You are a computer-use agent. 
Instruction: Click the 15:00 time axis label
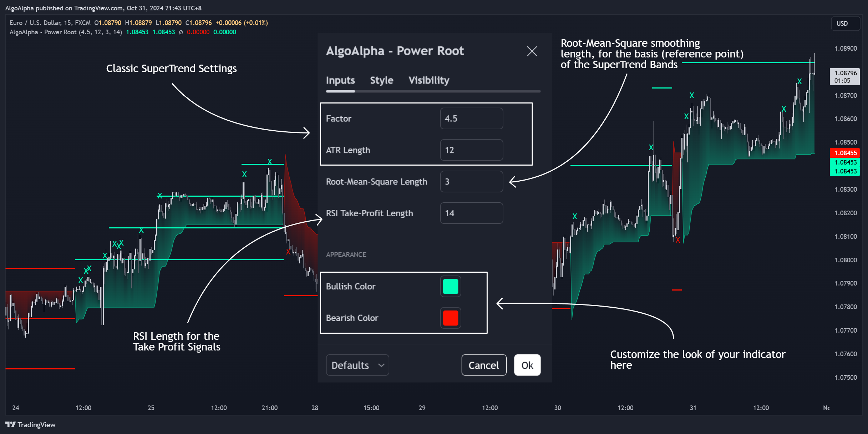click(371, 408)
